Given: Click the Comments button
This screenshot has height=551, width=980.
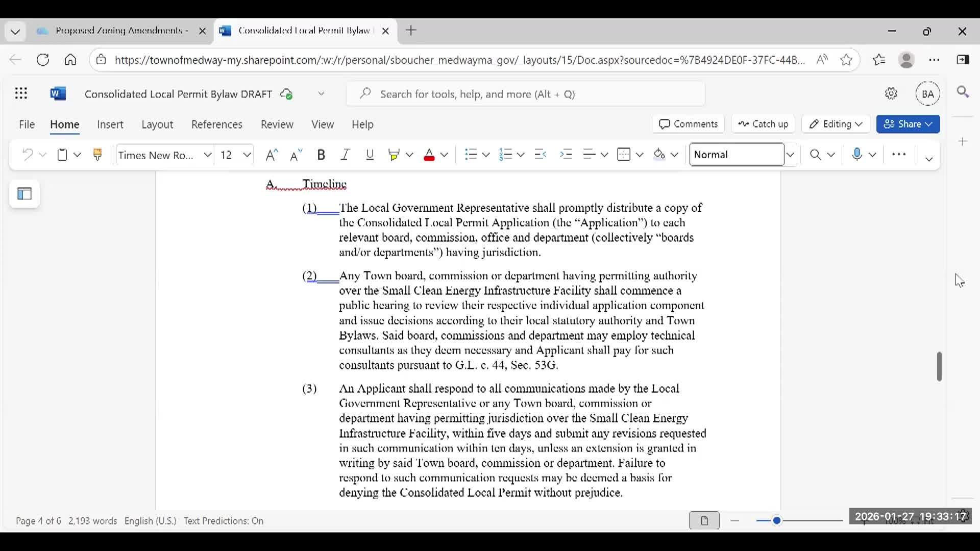Looking at the screenshot, I should tap(688, 124).
